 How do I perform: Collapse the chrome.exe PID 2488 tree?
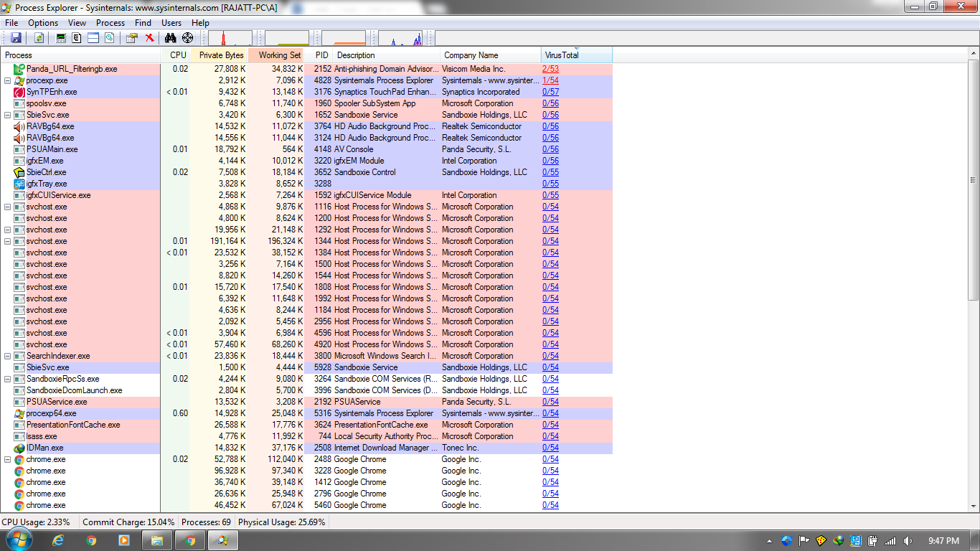click(8, 459)
